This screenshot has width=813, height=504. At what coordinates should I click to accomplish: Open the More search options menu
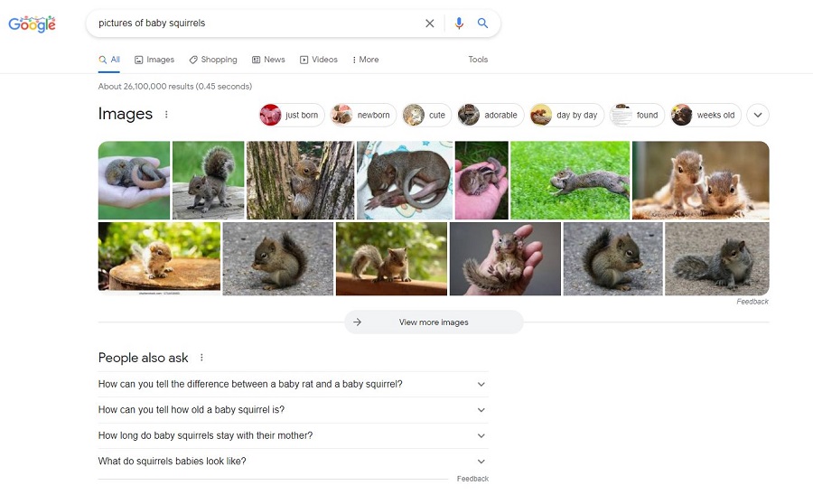pyautogui.click(x=366, y=60)
